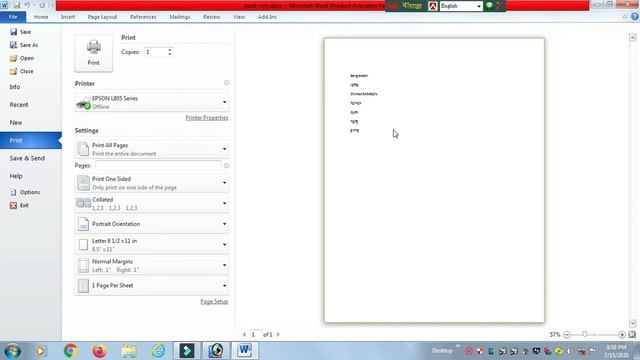Click Exit in the File sidebar
Screen dimensions: 640x360
[x=19, y=205]
